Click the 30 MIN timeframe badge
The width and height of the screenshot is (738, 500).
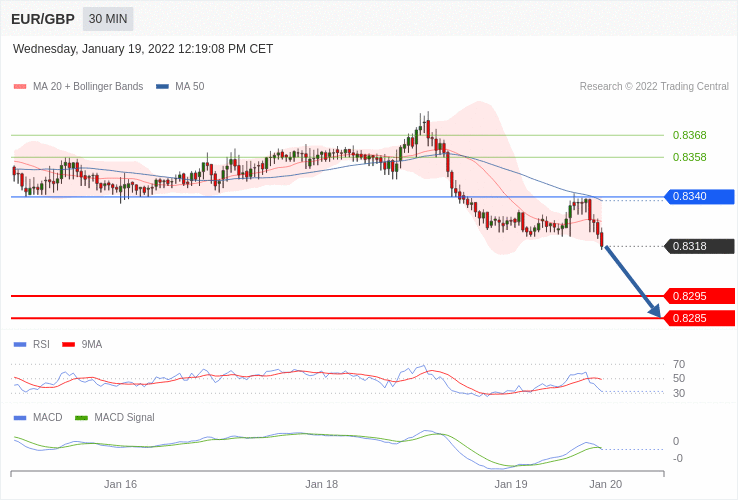[x=108, y=19]
